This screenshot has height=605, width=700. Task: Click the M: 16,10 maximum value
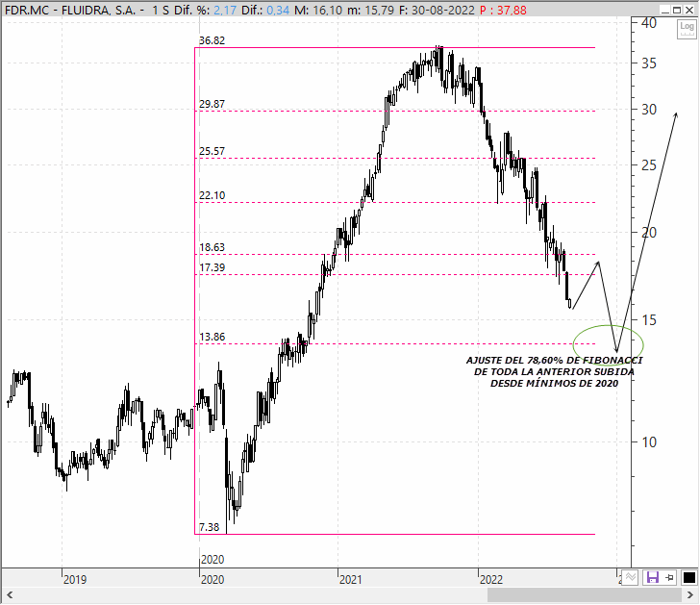click(x=318, y=10)
